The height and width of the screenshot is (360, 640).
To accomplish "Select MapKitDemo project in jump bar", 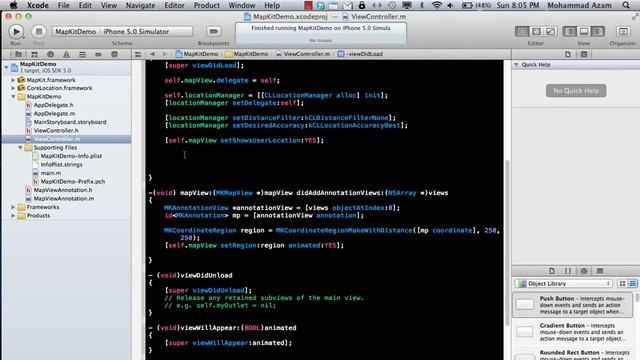I will 197,54.
